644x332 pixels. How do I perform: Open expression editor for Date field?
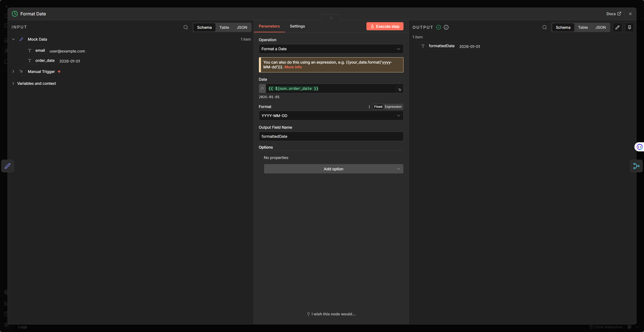click(x=400, y=90)
